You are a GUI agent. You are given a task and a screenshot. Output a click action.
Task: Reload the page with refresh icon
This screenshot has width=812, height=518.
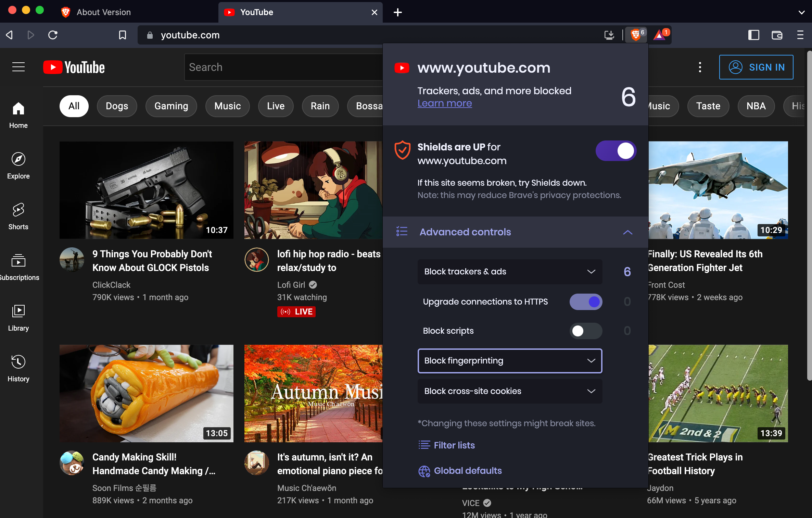point(53,35)
